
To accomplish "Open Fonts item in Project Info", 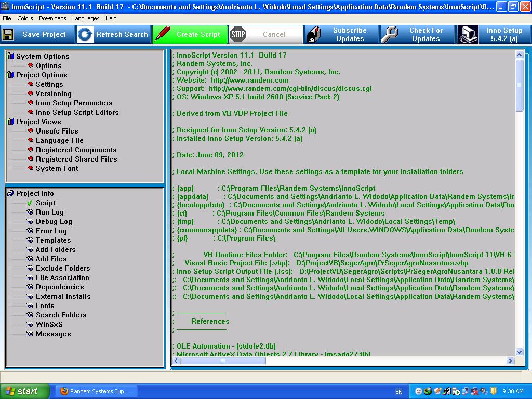I will [x=45, y=305].
